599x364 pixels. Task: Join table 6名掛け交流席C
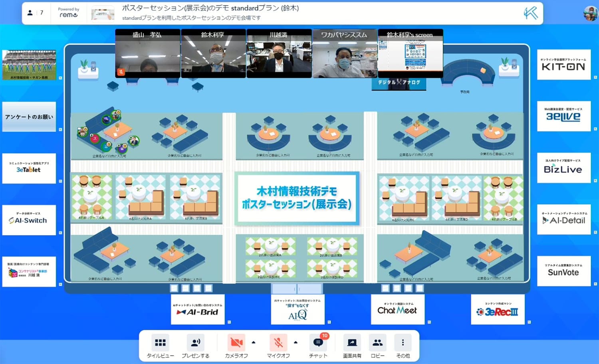click(x=404, y=198)
